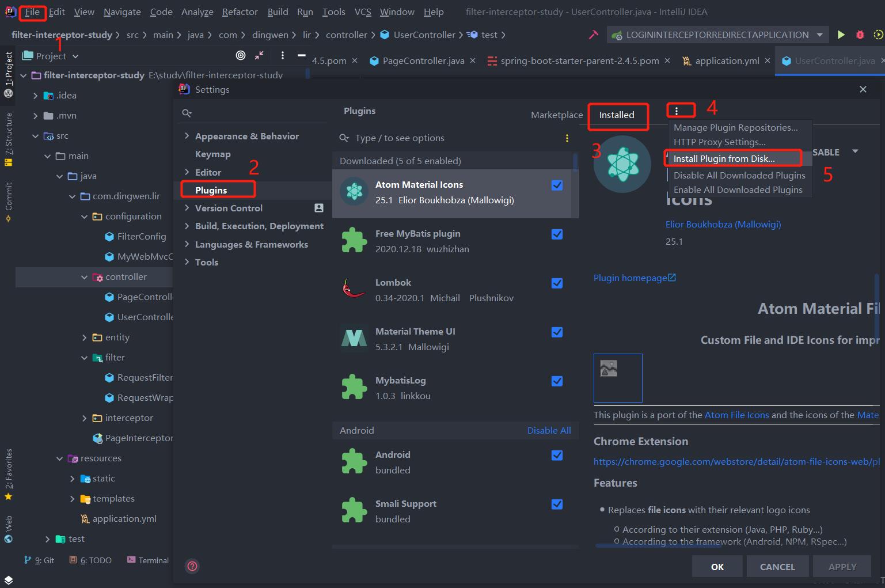Click Version Control profile icon
Viewport: 885px width, 588px height.
coord(318,208)
